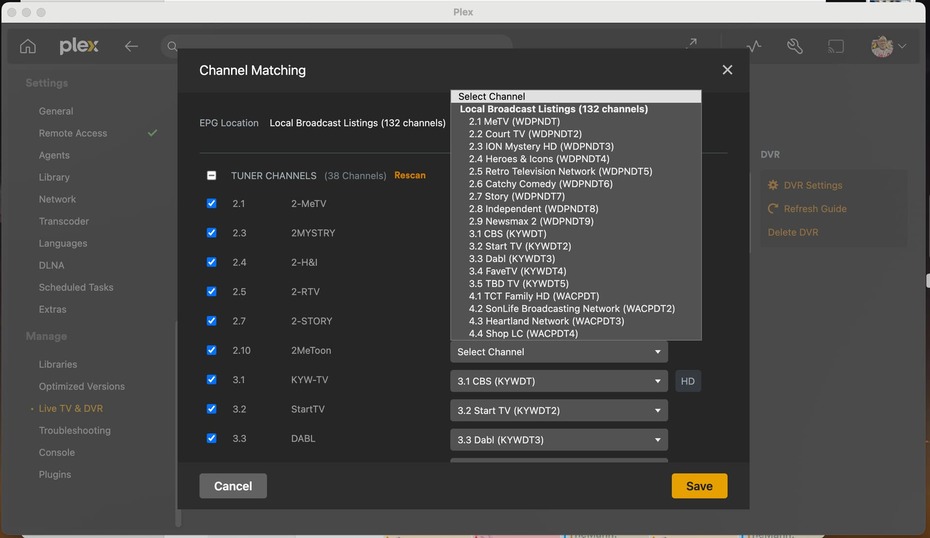Pick 2.7 Story (WDPNDT7)
Screen dimensions: 930x538
click(575, 196)
